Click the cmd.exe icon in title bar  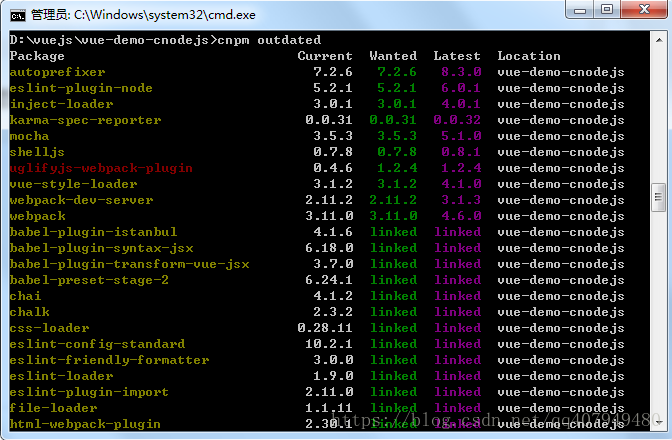tap(18, 16)
